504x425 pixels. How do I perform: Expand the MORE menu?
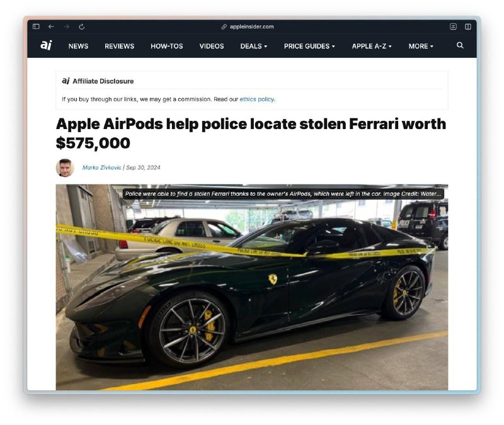tap(421, 46)
